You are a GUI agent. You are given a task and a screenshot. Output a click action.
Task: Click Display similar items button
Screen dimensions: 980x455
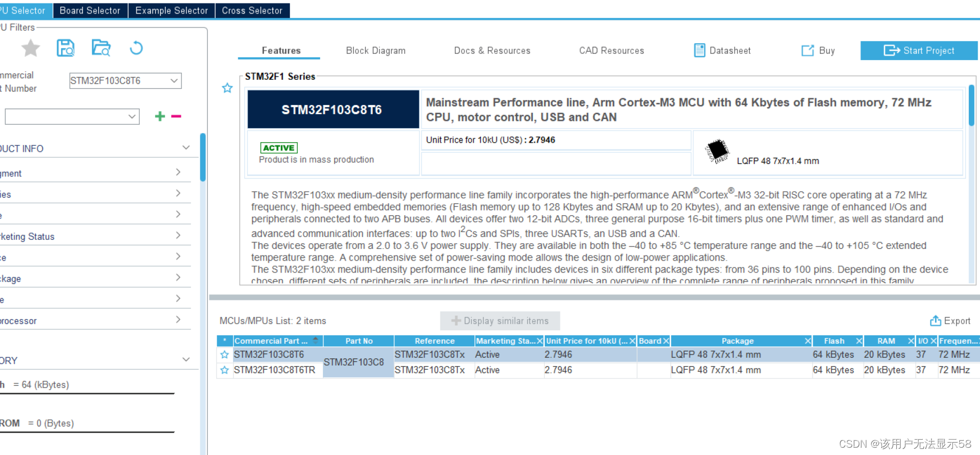click(500, 321)
